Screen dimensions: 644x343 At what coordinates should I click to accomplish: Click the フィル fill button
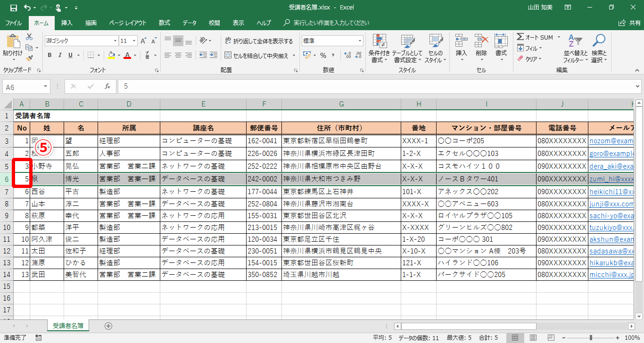pyautogui.click(x=529, y=48)
